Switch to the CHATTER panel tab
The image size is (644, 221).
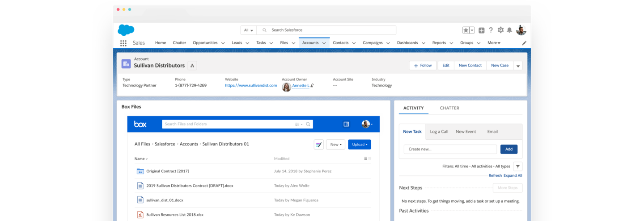[449, 108]
